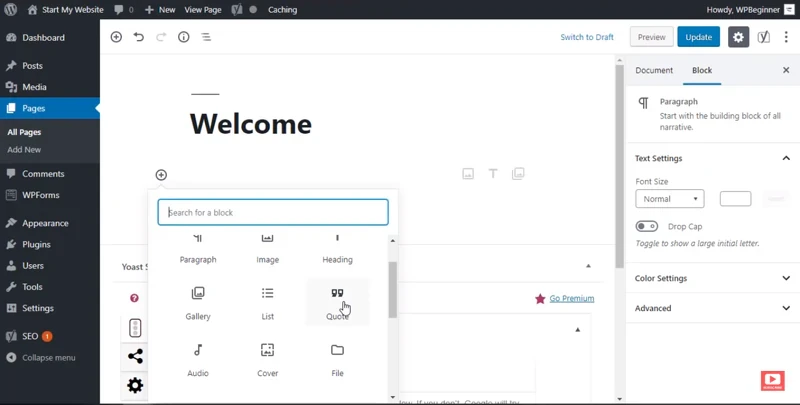Click Switch to Draft link
The width and height of the screenshot is (800, 405).
[587, 37]
